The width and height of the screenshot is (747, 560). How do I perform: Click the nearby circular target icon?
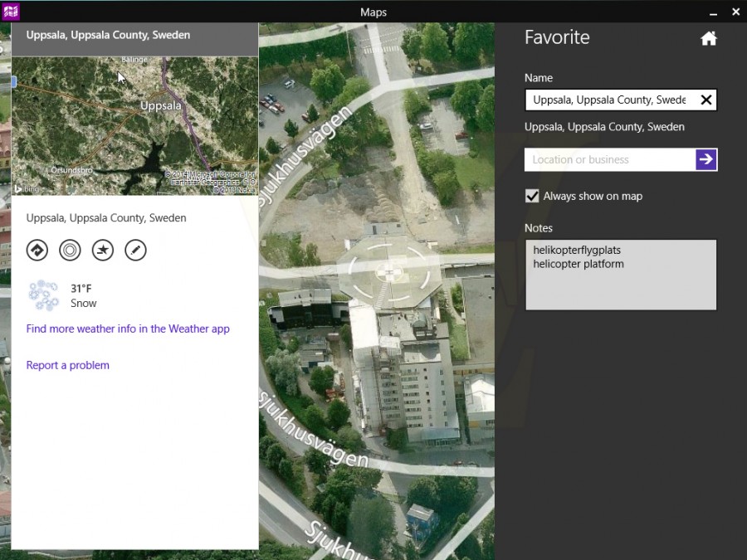tap(70, 250)
